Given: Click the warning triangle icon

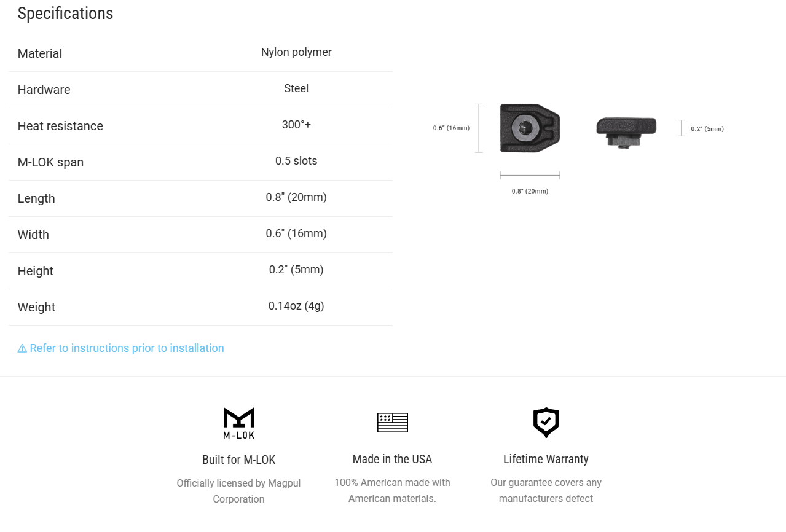Looking at the screenshot, I should [22, 349].
